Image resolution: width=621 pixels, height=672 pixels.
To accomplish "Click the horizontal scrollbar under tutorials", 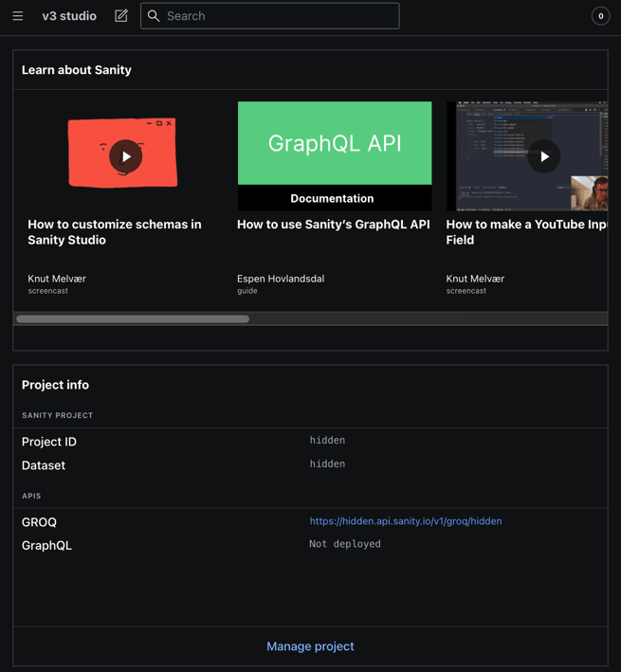I will tap(133, 318).
